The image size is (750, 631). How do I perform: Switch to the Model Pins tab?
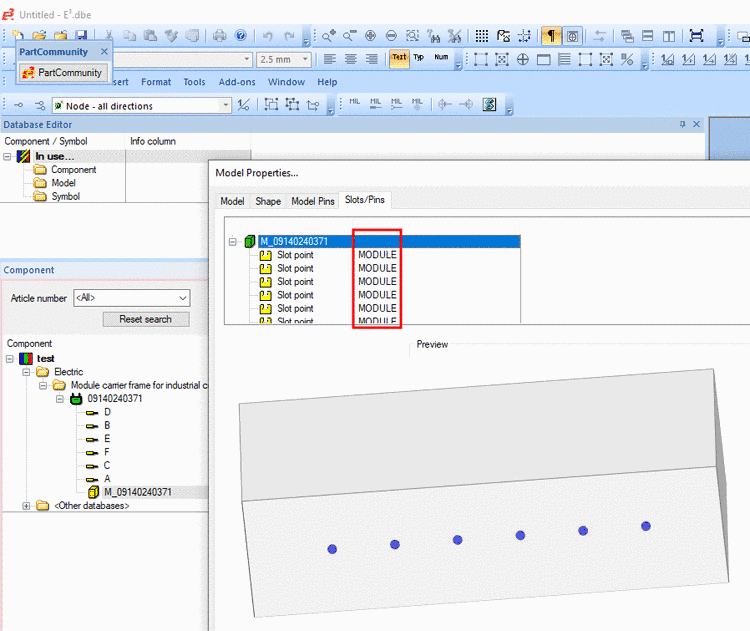[x=312, y=201]
